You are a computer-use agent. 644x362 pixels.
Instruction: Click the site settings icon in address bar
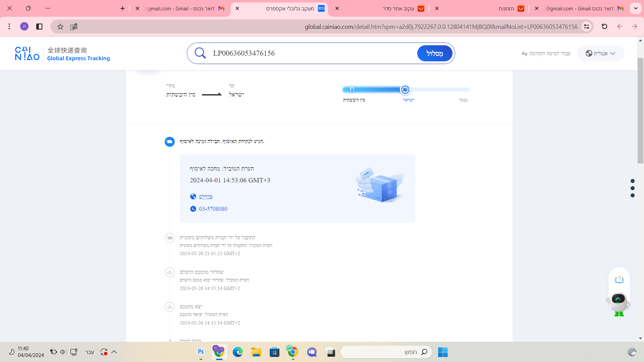586,26
